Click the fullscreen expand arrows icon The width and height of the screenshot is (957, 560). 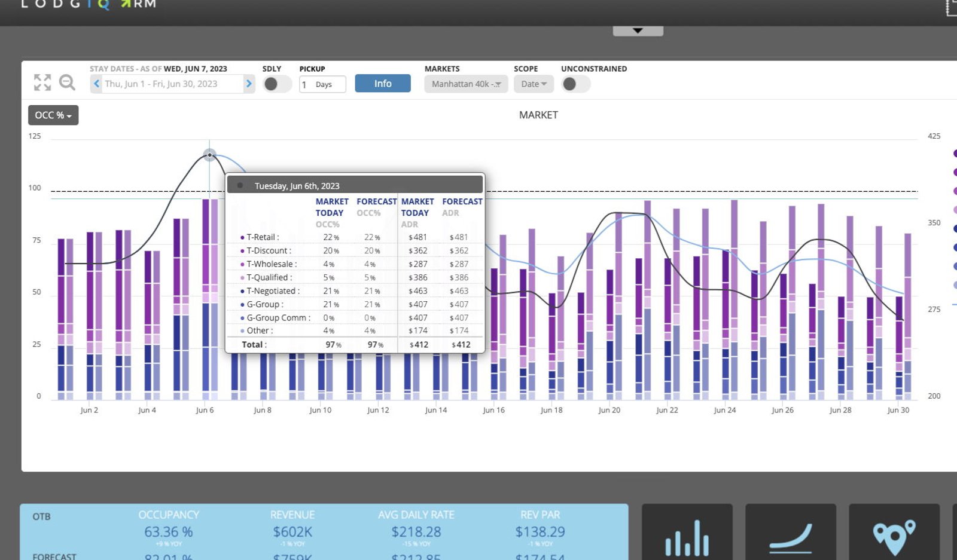point(42,82)
